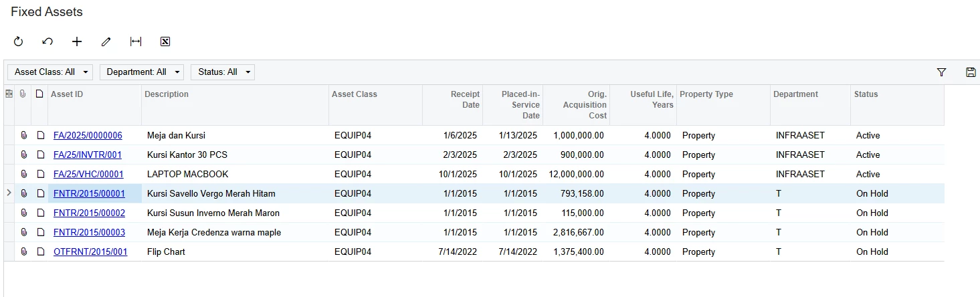Select the LAPTOP MACBOOK description cell
The width and height of the screenshot is (980, 297).
pyautogui.click(x=235, y=175)
